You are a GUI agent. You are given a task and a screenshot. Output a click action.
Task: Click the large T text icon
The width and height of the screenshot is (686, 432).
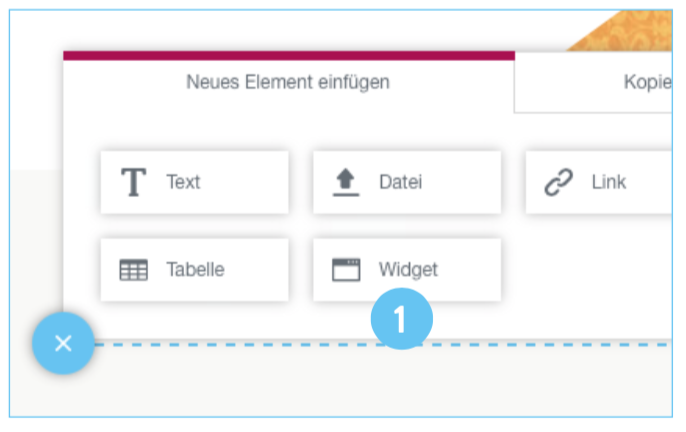point(133,183)
